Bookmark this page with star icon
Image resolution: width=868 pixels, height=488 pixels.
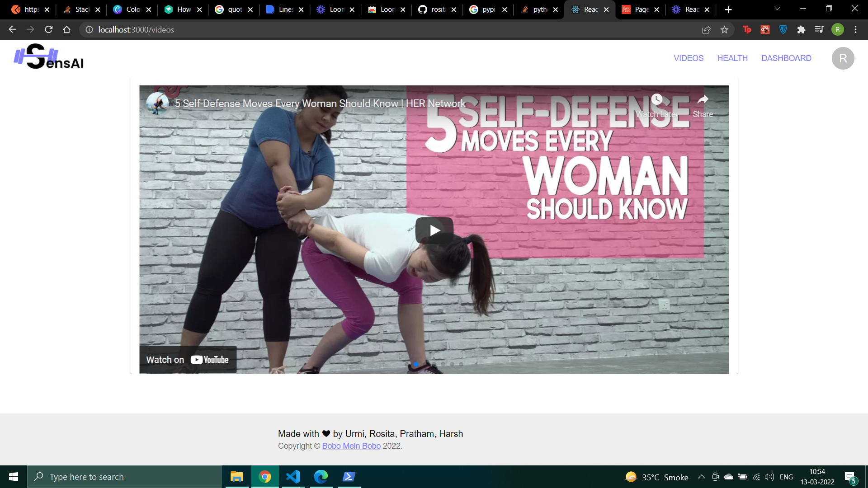724,30
